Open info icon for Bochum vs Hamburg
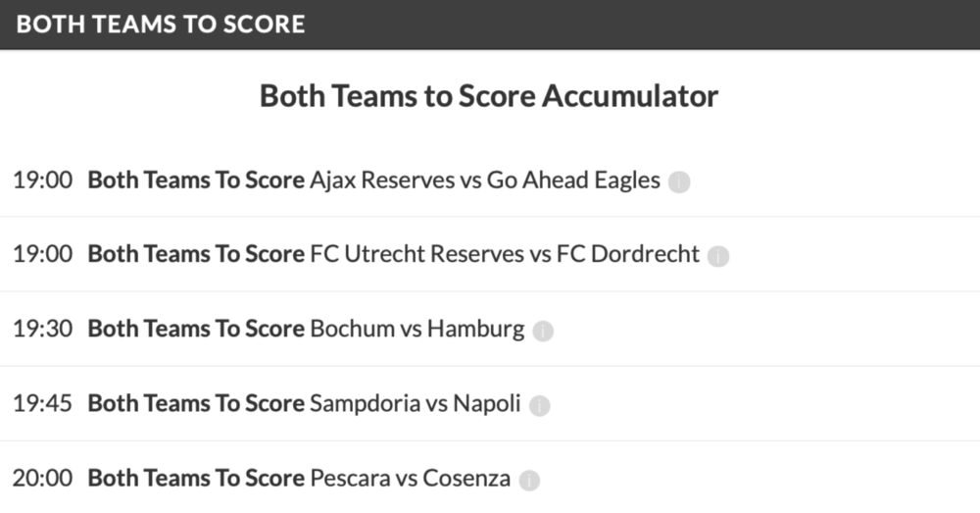980x513 pixels. [x=543, y=331]
